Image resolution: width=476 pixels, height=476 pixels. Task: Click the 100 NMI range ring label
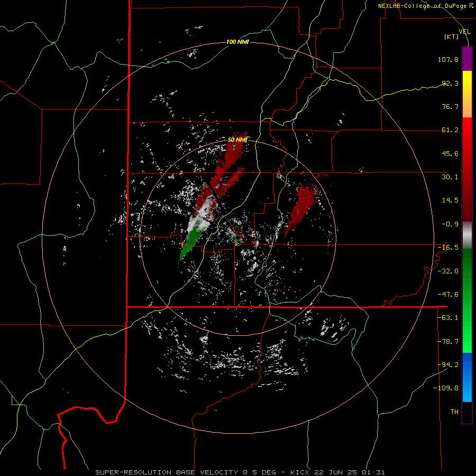237,42
